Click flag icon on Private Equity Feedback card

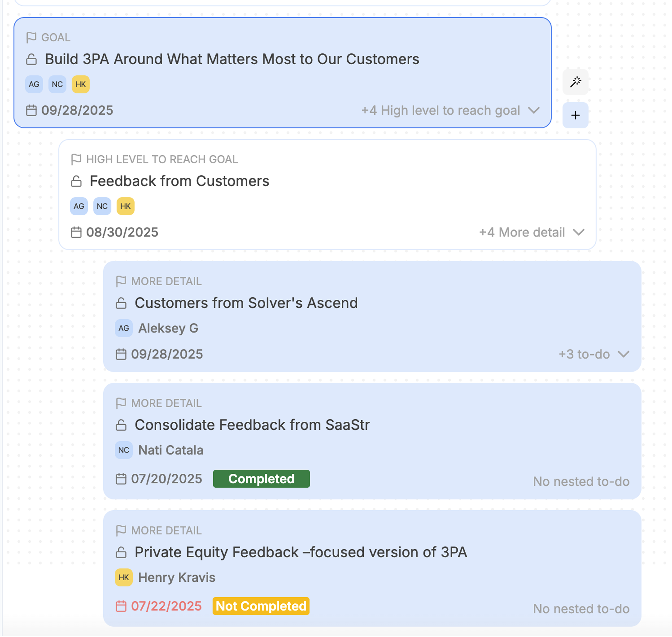(x=121, y=530)
